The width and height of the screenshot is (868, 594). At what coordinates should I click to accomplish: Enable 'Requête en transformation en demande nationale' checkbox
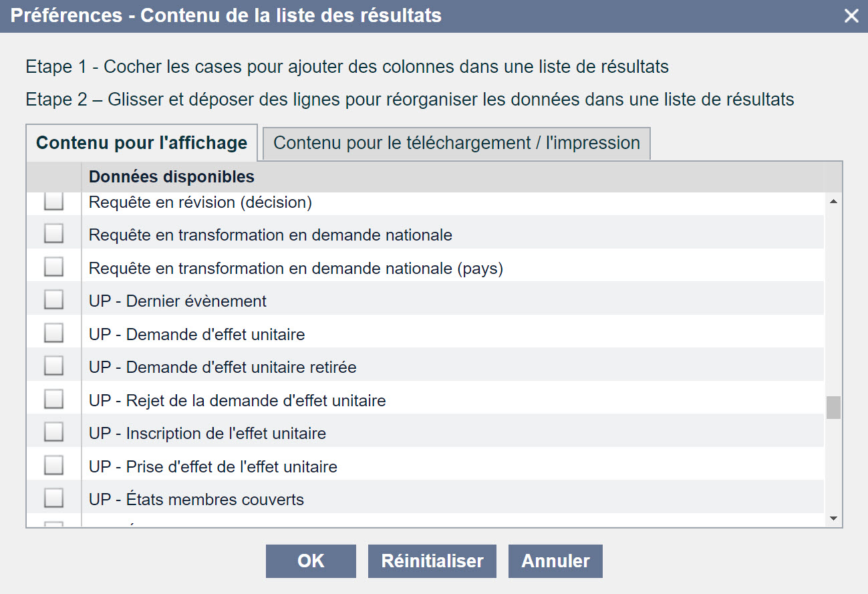(53, 233)
